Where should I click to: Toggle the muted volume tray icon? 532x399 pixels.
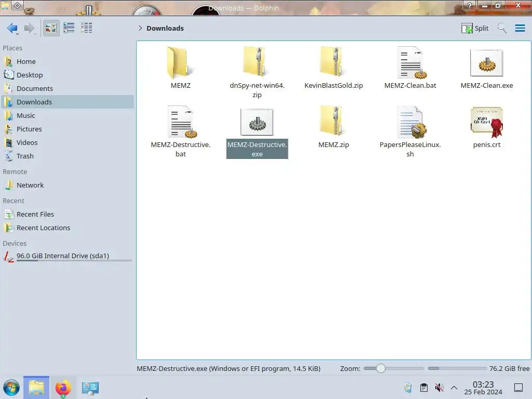439,388
